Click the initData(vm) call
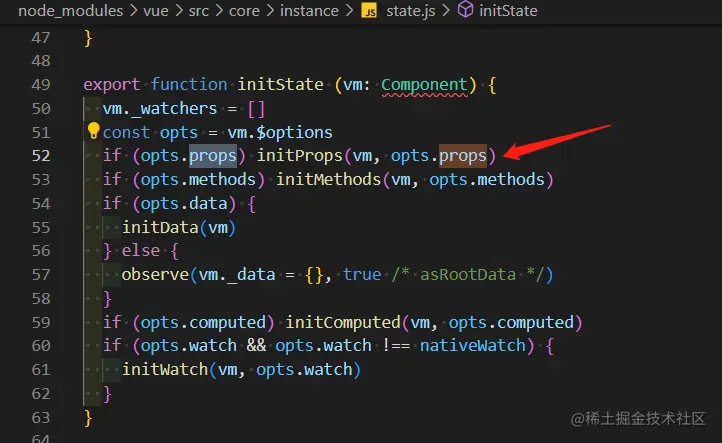The height and width of the screenshot is (443, 722). point(179,227)
